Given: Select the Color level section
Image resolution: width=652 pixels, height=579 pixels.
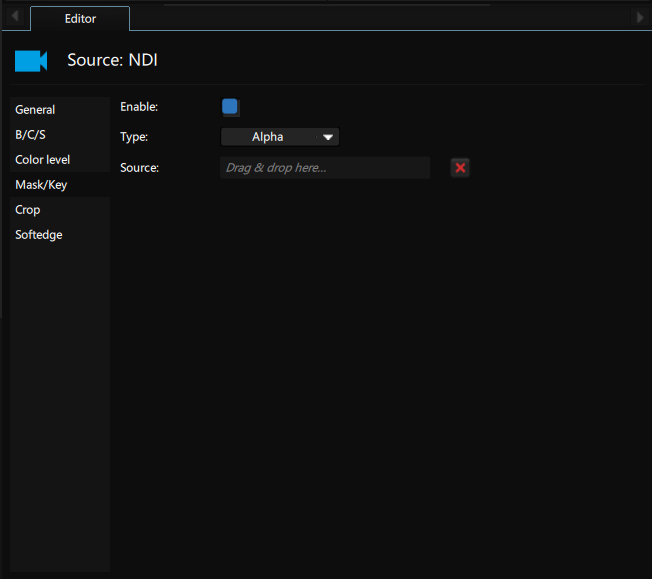Looking at the screenshot, I should [60, 160].
